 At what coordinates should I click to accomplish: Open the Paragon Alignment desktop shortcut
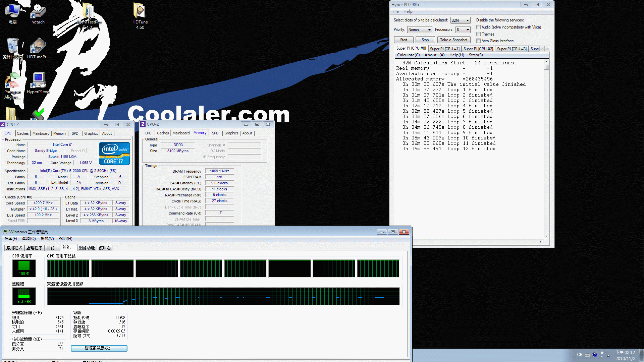click(x=12, y=86)
